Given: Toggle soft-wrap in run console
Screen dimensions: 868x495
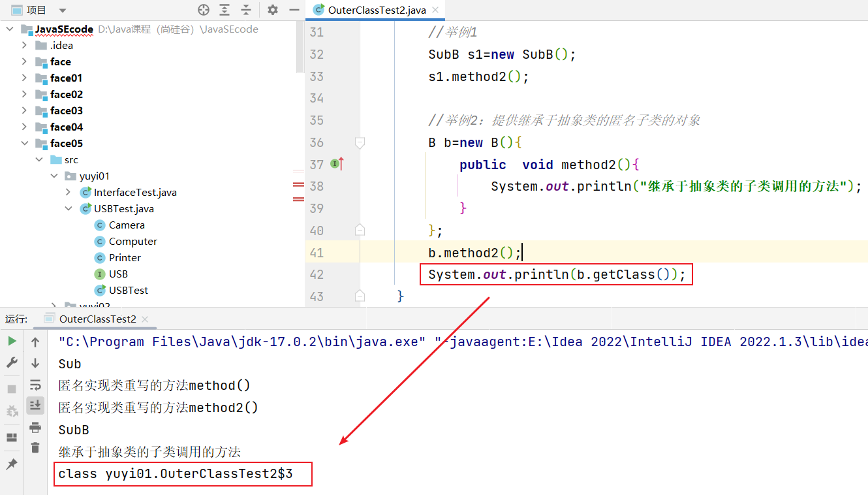Looking at the screenshot, I should click(x=35, y=385).
